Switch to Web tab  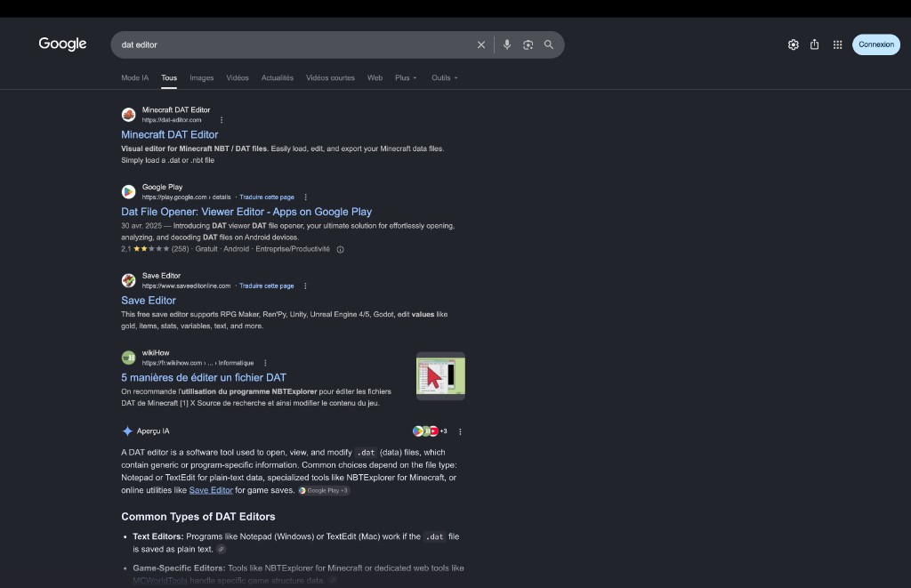click(x=375, y=78)
